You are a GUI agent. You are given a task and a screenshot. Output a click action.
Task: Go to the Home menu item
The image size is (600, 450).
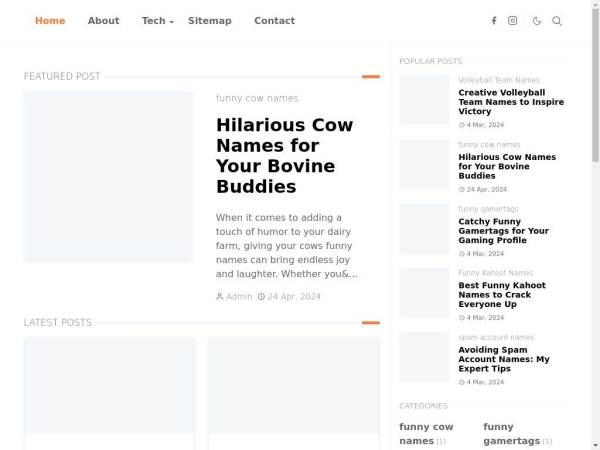pos(50,21)
